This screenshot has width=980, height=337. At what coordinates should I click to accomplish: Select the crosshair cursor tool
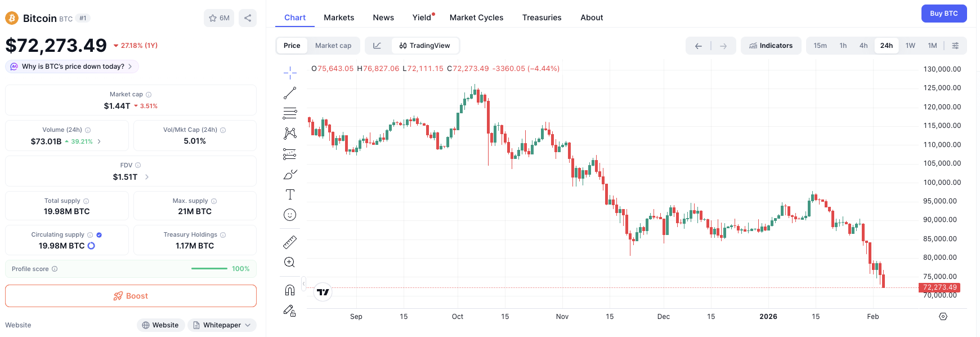point(290,72)
